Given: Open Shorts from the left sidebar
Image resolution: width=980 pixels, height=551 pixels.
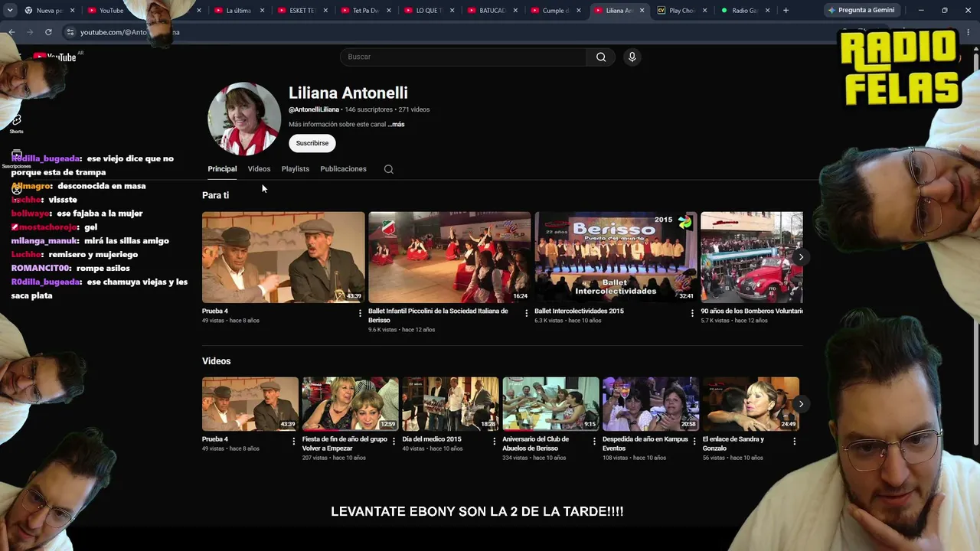Looking at the screenshot, I should (16, 123).
